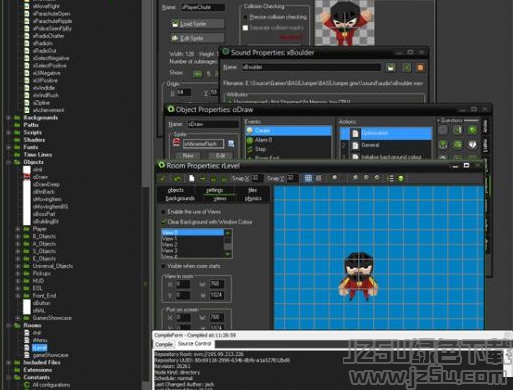Collapse the Rooms folder in the tree
Image resolution: width=513 pixels, height=390 pixels.
coord(9,325)
